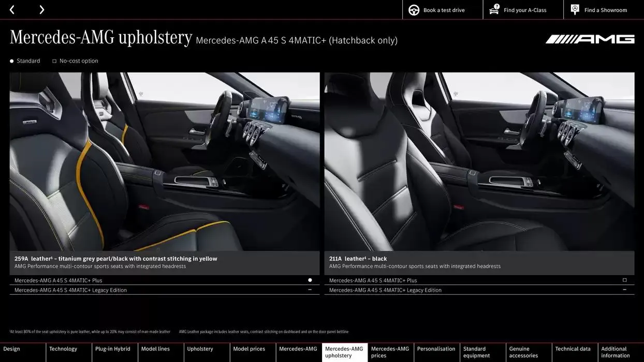Open the 259A yellow stitching interior image
Viewport: 644px width, 362px height.
tap(165, 161)
